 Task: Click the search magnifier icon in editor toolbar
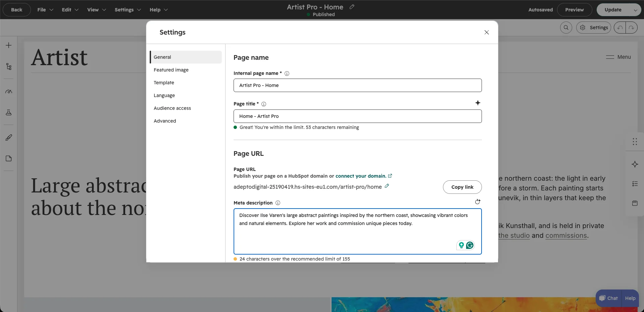[x=566, y=28]
